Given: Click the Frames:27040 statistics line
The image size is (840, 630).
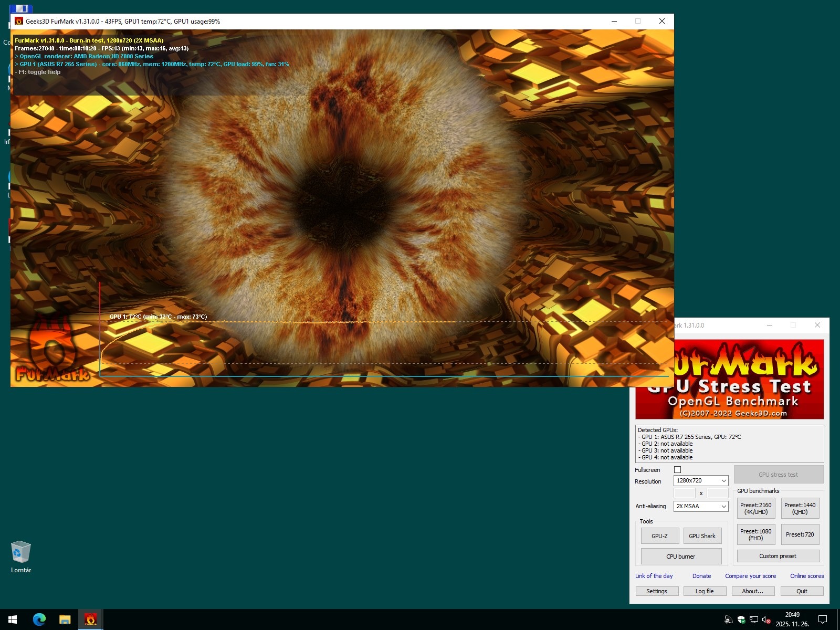Looking at the screenshot, I should (x=102, y=48).
